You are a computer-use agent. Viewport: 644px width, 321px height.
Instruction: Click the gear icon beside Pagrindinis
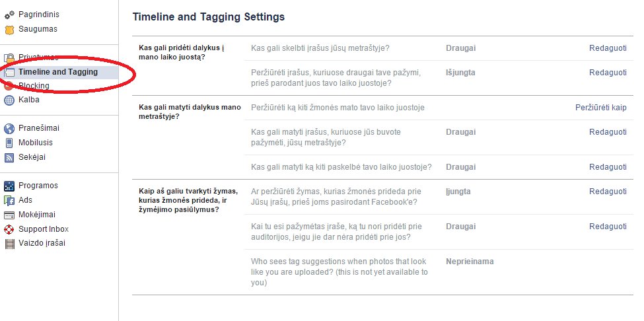tap(9, 15)
